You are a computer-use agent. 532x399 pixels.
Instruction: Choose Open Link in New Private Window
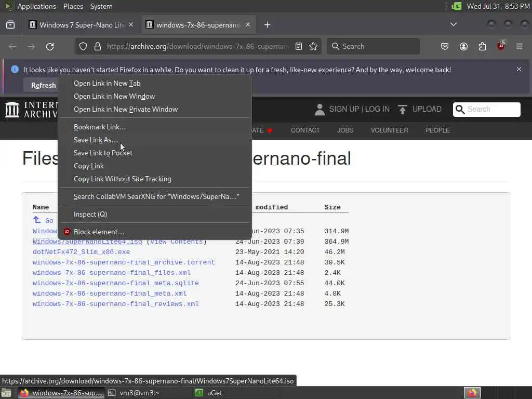click(155, 109)
